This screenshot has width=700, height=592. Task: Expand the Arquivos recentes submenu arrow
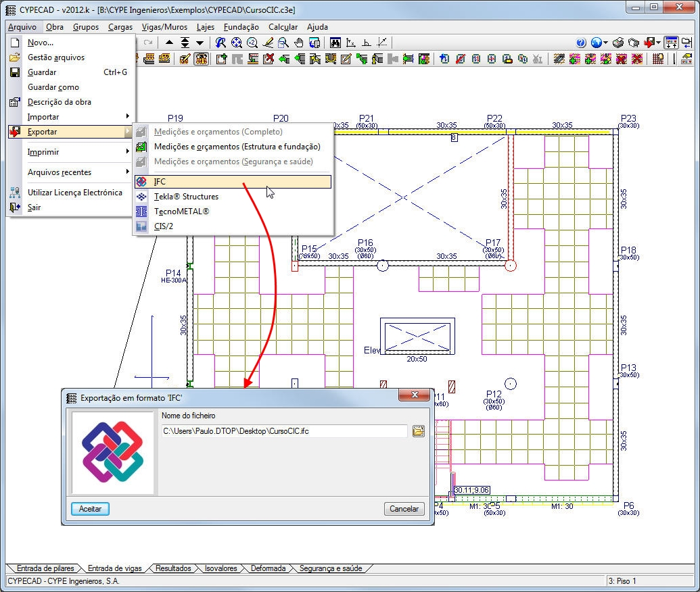coord(128,172)
